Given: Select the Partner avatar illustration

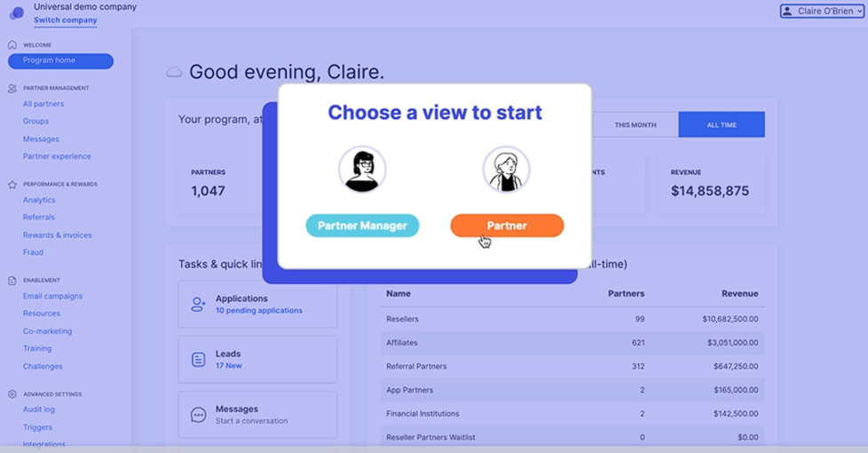Looking at the screenshot, I should click(x=506, y=170).
